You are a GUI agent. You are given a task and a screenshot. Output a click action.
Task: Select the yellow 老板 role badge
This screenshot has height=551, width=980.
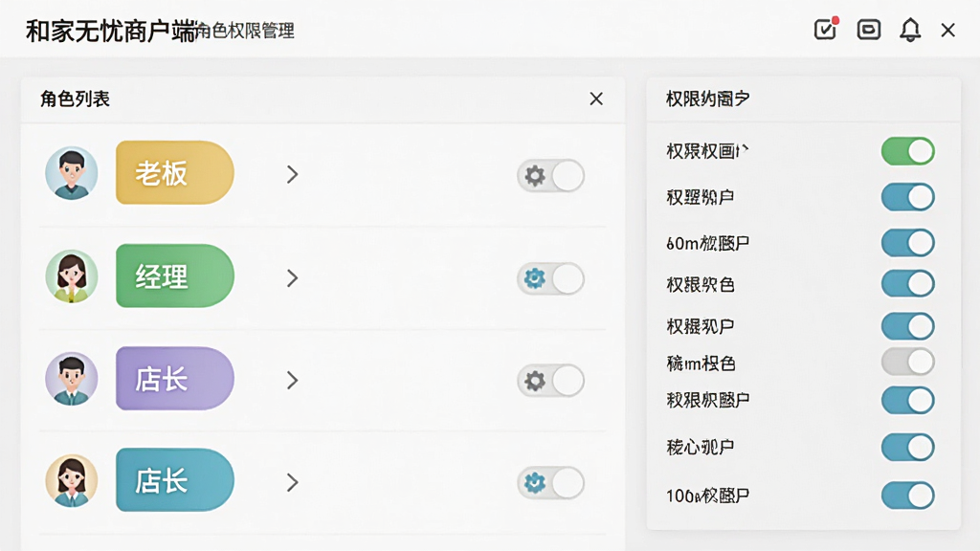[175, 173]
